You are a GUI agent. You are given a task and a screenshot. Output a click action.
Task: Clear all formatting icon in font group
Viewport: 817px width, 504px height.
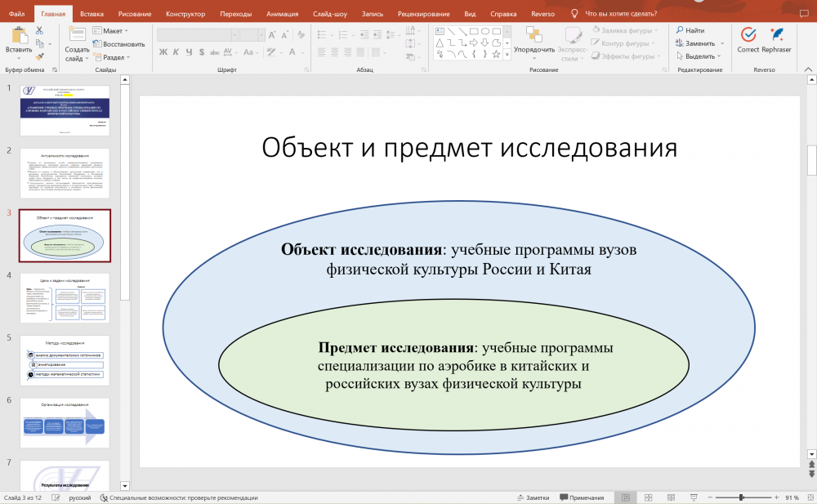[301, 35]
